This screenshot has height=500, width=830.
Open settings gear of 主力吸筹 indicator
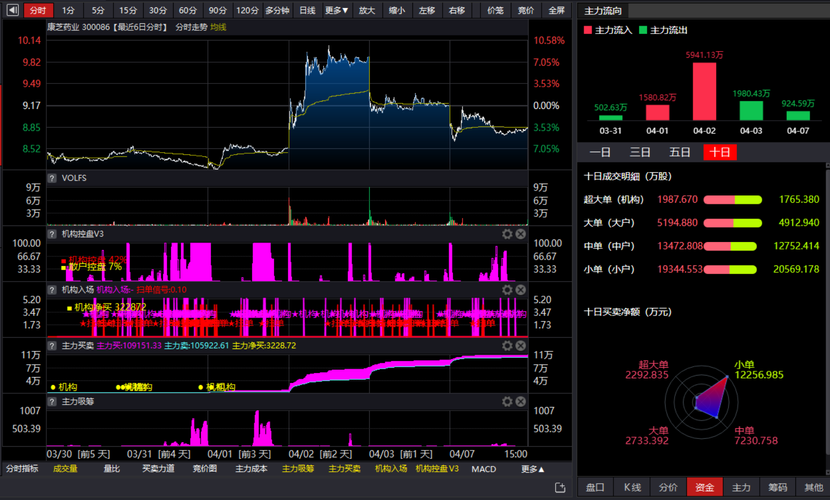tap(507, 402)
